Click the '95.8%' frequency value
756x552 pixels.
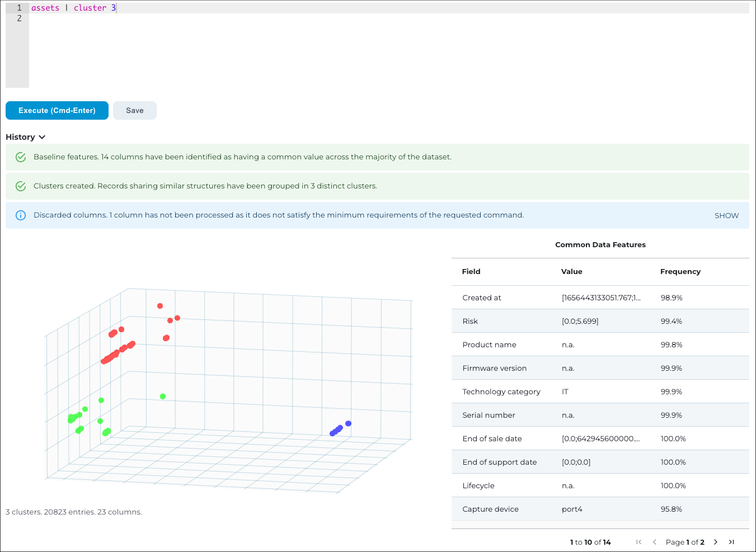coord(672,509)
